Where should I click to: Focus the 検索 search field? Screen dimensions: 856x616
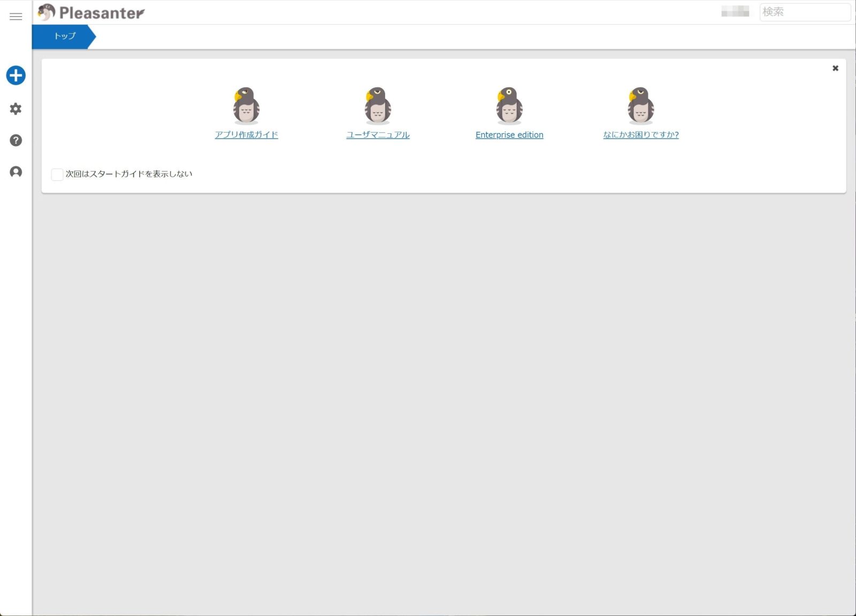coord(805,12)
